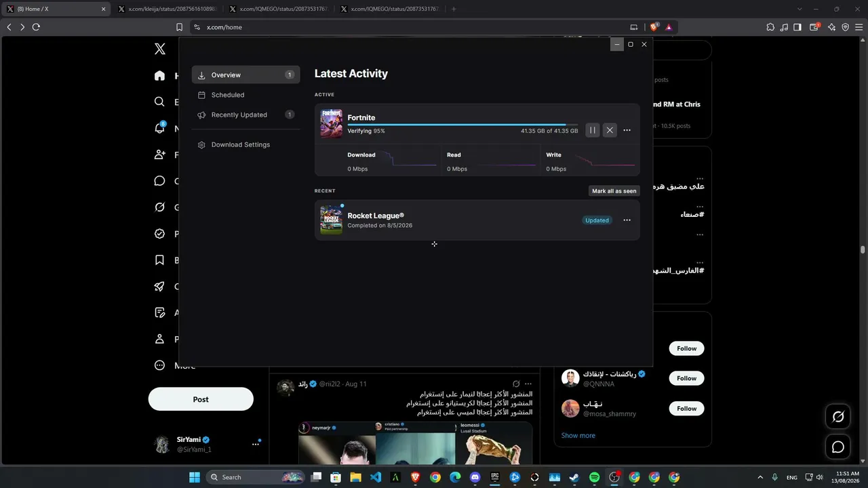Switch to the Home / X browser tab

click(x=55, y=9)
